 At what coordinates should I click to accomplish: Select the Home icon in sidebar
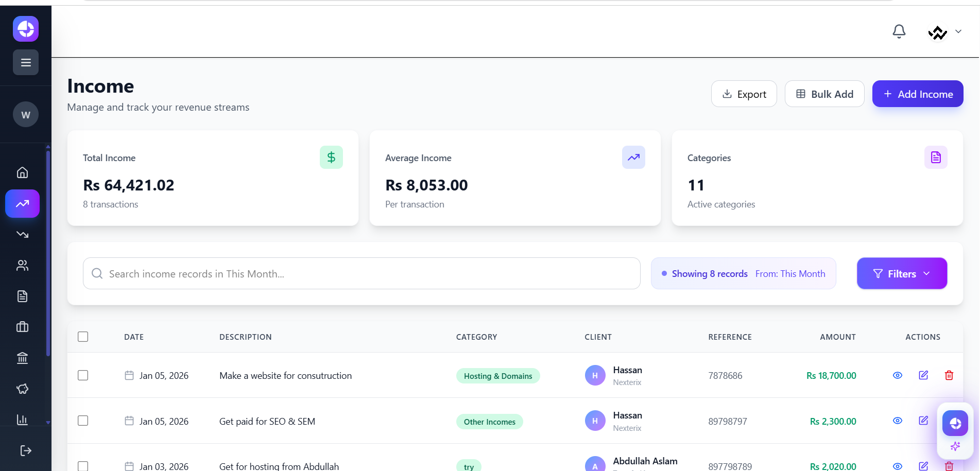pos(22,172)
